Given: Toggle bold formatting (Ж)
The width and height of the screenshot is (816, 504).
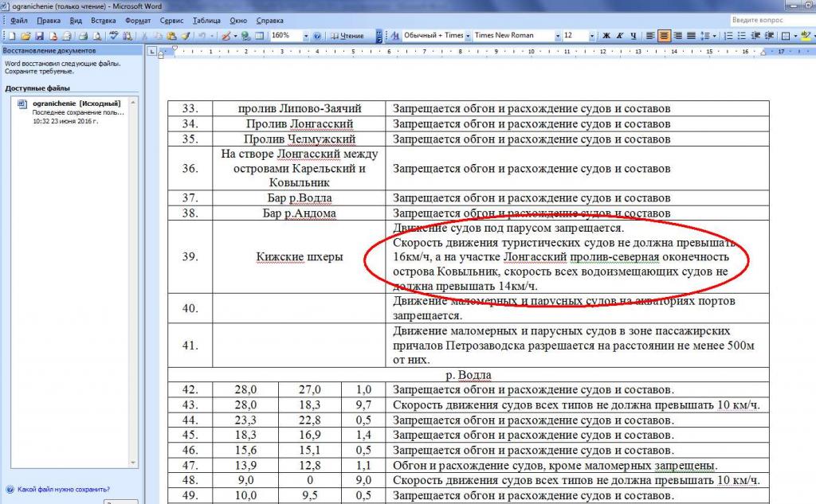Looking at the screenshot, I should 606,36.
